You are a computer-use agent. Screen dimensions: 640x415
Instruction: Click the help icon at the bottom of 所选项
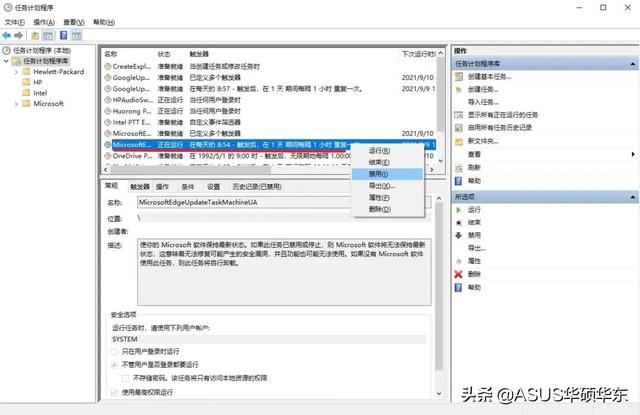pyautogui.click(x=459, y=288)
